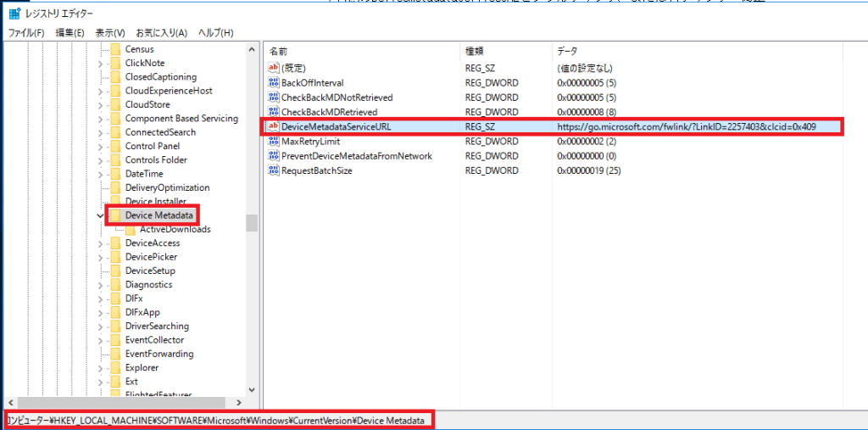Screen dimensions: 868x430
Task: Click the tree pane vertical scrollbar thumb
Action: (x=252, y=222)
